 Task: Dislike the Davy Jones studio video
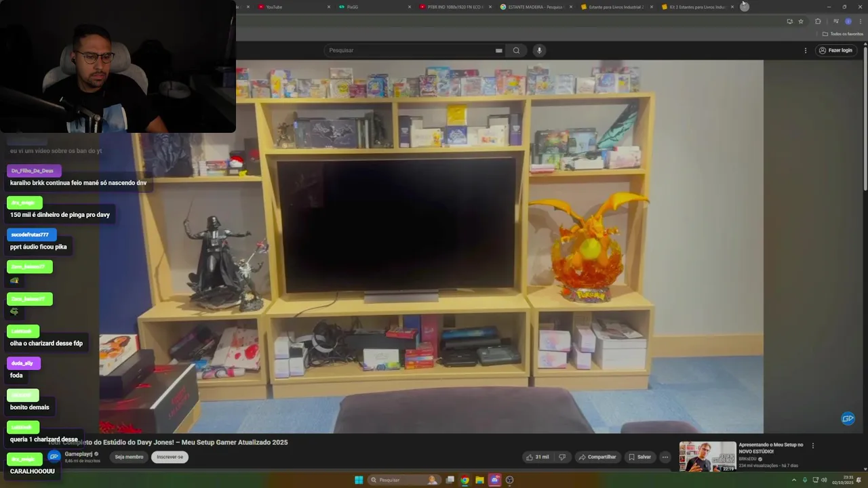pyautogui.click(x=562, y=457)
